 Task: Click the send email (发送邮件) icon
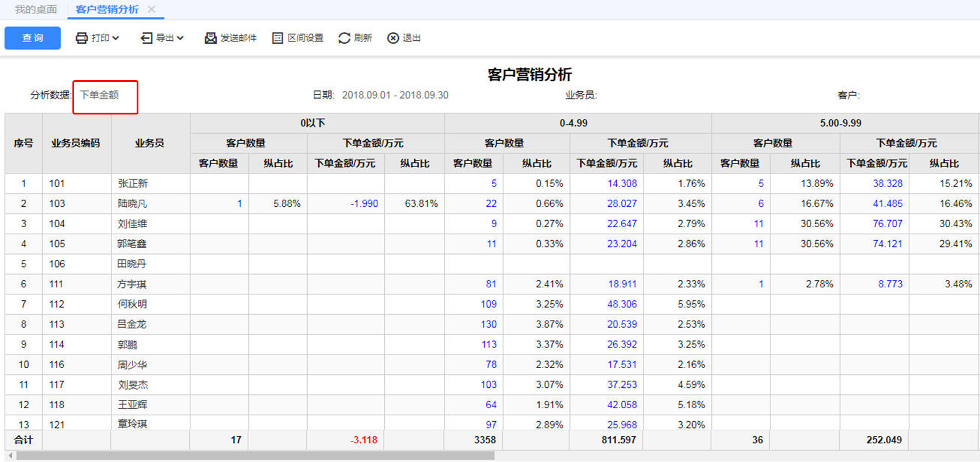tap(210, 38)
